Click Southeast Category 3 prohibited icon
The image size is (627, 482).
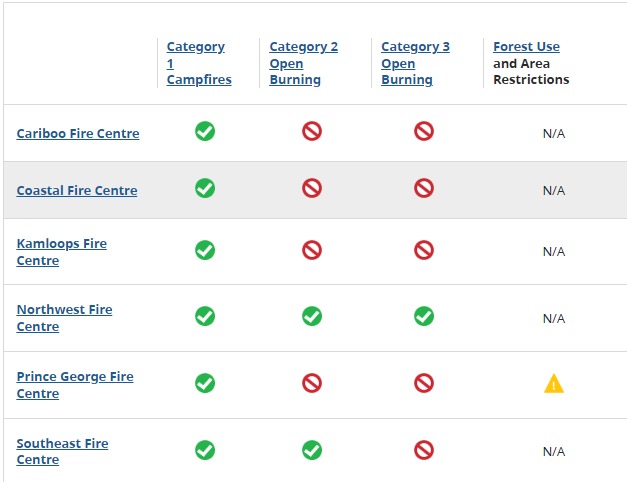coord(424,450)
